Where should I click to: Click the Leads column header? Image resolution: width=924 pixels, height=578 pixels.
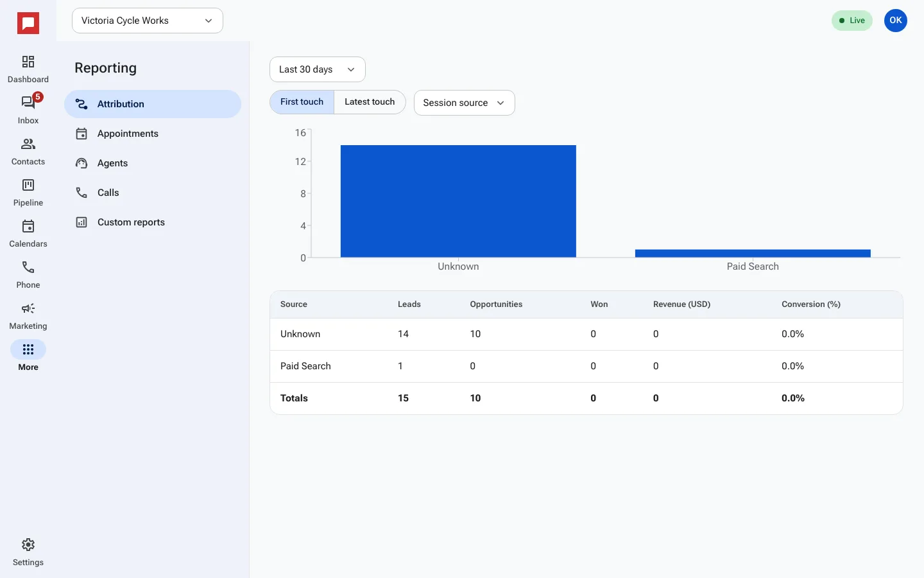pos(409,304)
